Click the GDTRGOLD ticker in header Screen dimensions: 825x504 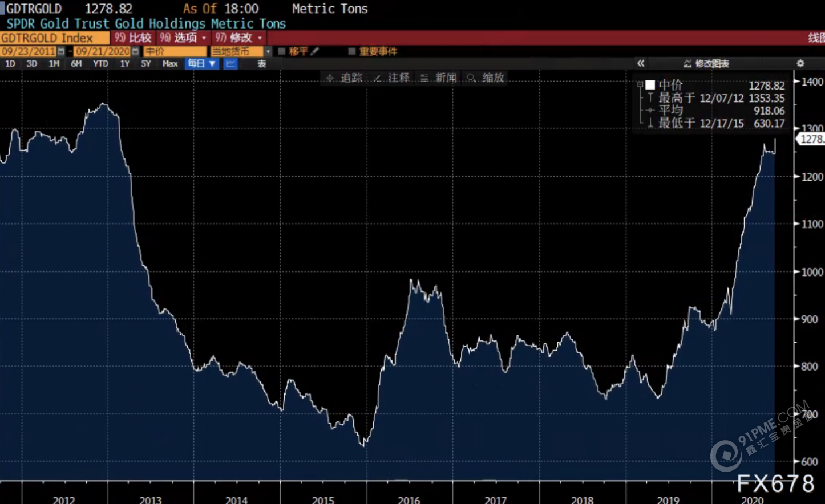34,9
